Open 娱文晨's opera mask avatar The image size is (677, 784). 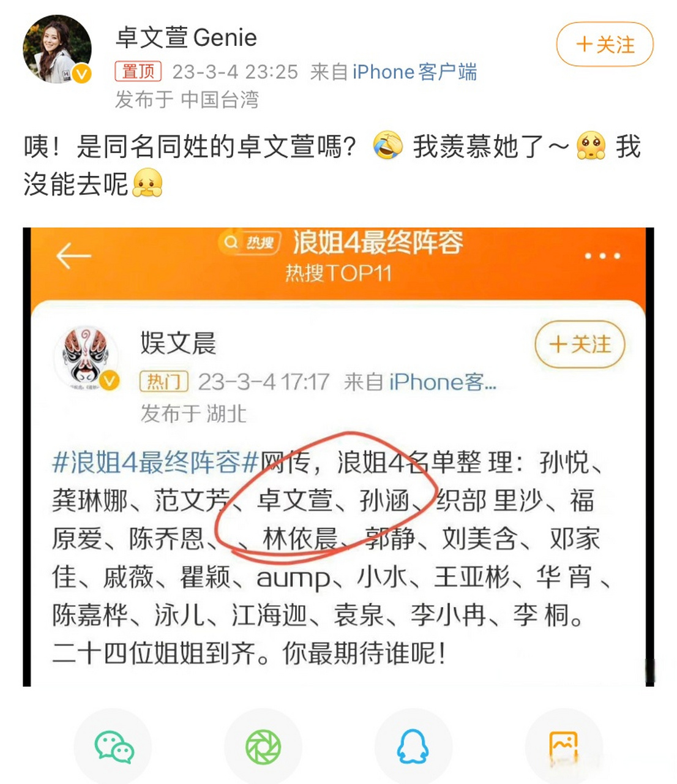point(86,357)
